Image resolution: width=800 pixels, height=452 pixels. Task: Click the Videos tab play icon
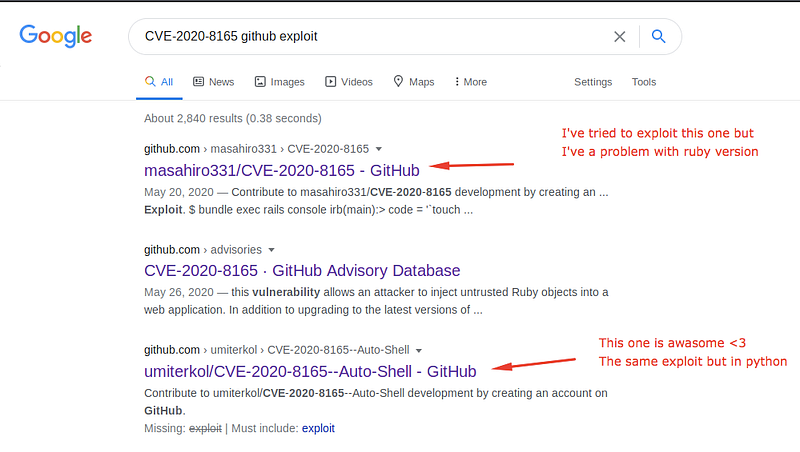pyautogui.click(x=331, y=82)
